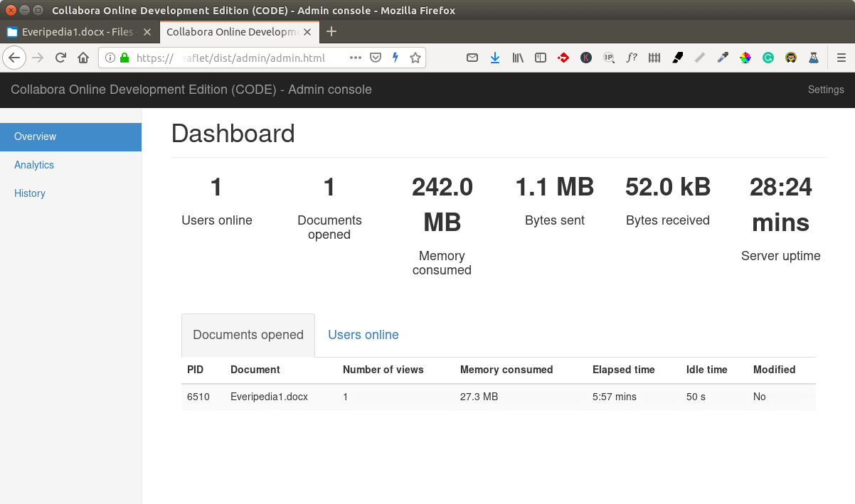Bookmark this page with the star icon
The image size is (855, 504).
click(x=415, y=58)
